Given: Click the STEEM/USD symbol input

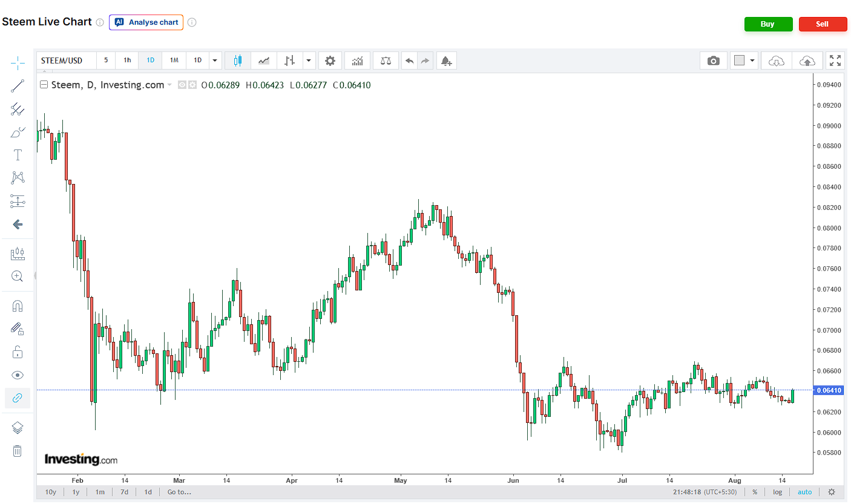Looking at the screenshot, I should [67, 61].
